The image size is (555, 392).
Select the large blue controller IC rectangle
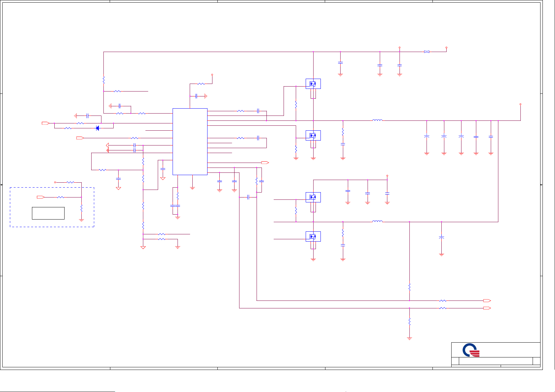pos(190,142)
